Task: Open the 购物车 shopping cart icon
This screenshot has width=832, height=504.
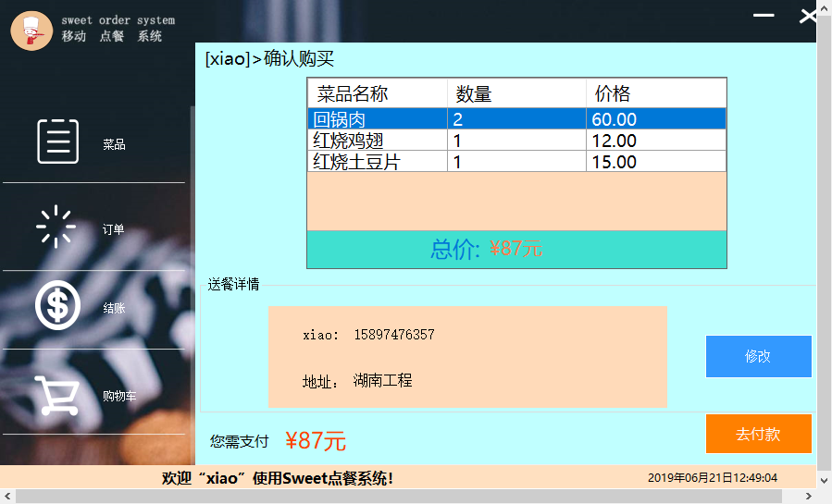Action: coord(57,396)
